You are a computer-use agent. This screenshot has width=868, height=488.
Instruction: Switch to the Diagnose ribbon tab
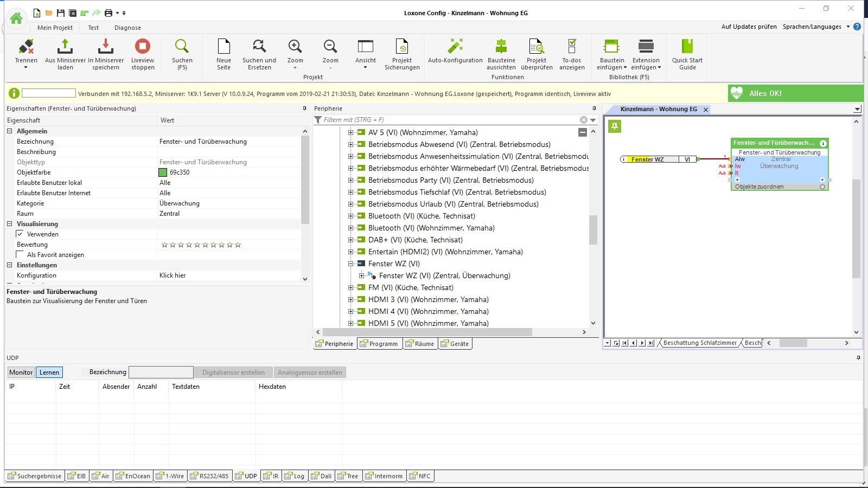point(127,28)
